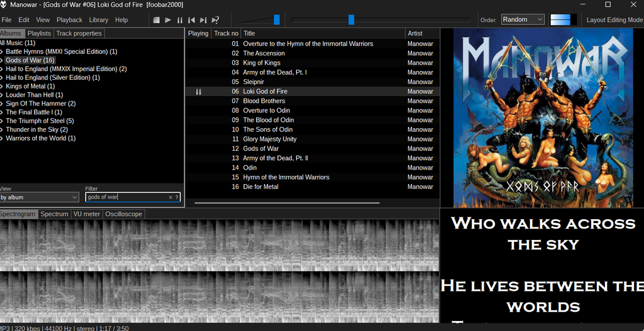This screenshot has width=644, height=331.
Task: Open the playback Order dropdown
Action: (x=523, y=19)
